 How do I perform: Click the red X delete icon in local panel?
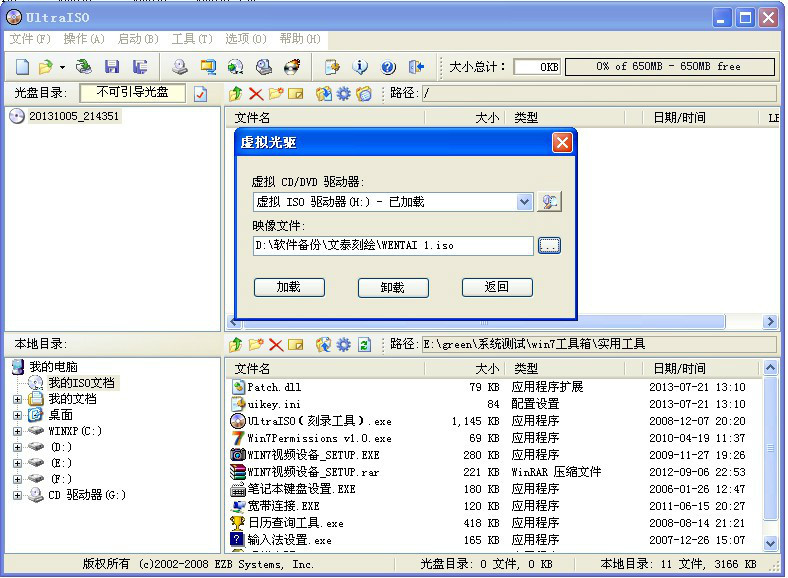tap(276, 344)
